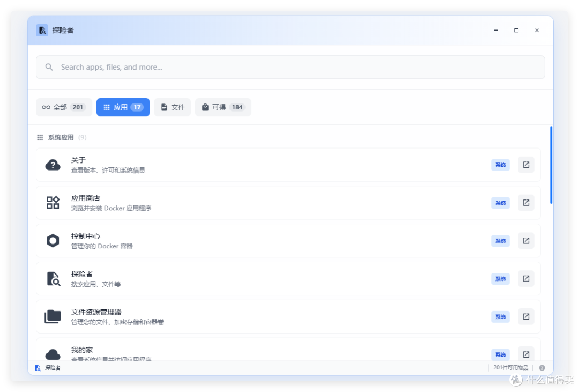Click the grid icon beside 系统应用 header
Viewport: 579px width, 392px height.
click(x=40, y=137)
